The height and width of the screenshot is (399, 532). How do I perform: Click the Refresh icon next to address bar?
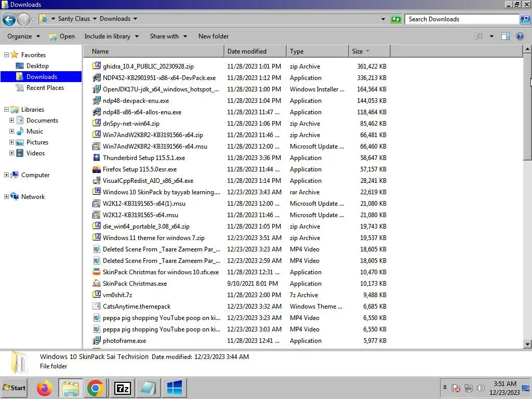point(396,19)
